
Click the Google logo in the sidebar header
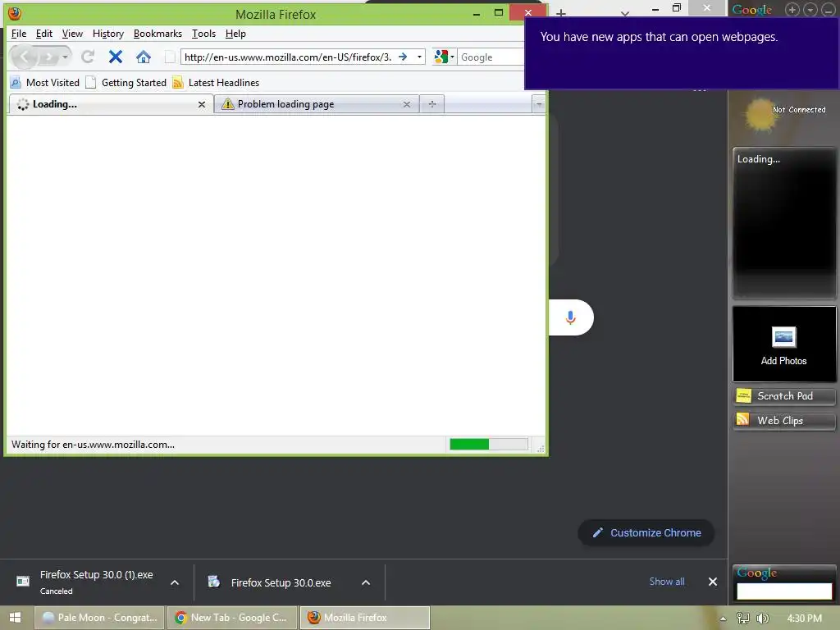(x=752, y=10)
